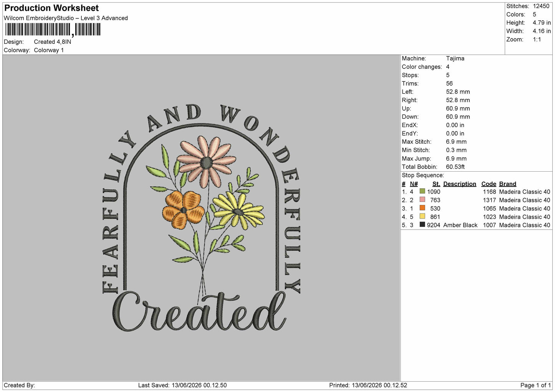This screenshot has height=392, width=555.
Task: Click the Machine value 'Tajima'
Action: (455, 58)
